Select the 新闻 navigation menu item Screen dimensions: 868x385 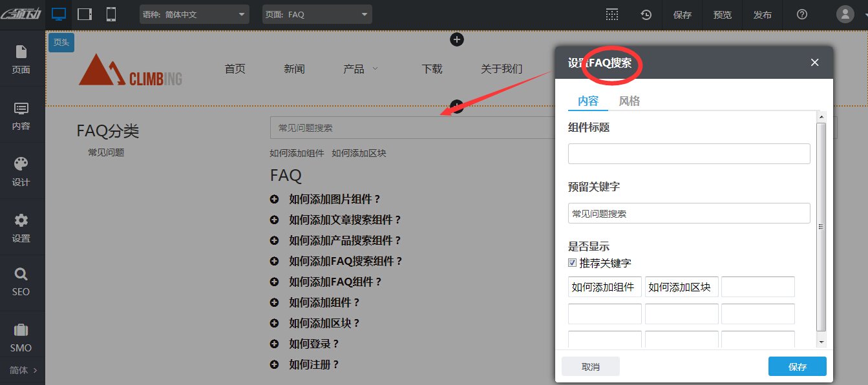(x=294, y=68)
